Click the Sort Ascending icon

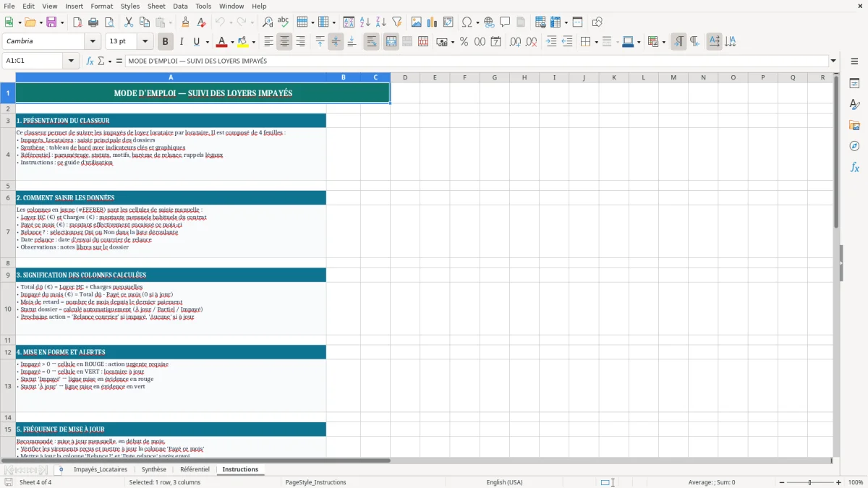click(x=365, y=22)
